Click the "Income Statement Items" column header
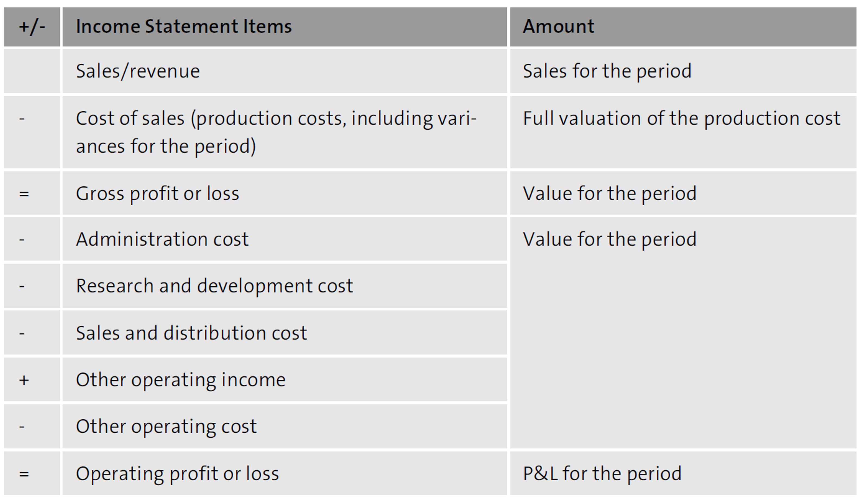 click(x=184, y=26)
